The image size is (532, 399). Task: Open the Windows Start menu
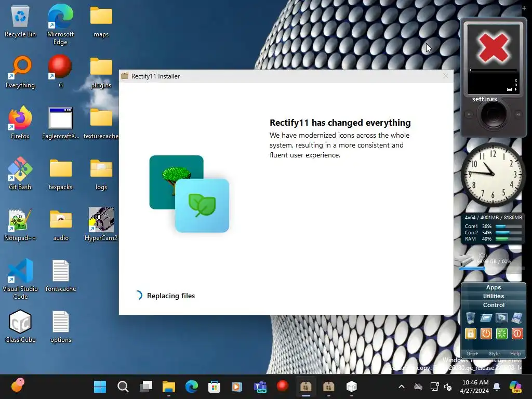pos(100,387)
